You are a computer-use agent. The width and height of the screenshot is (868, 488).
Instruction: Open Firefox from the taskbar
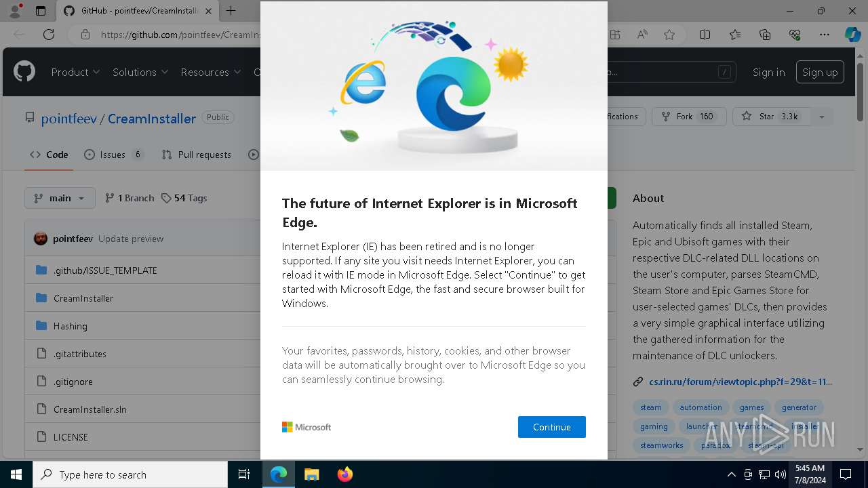pos(345,474)
